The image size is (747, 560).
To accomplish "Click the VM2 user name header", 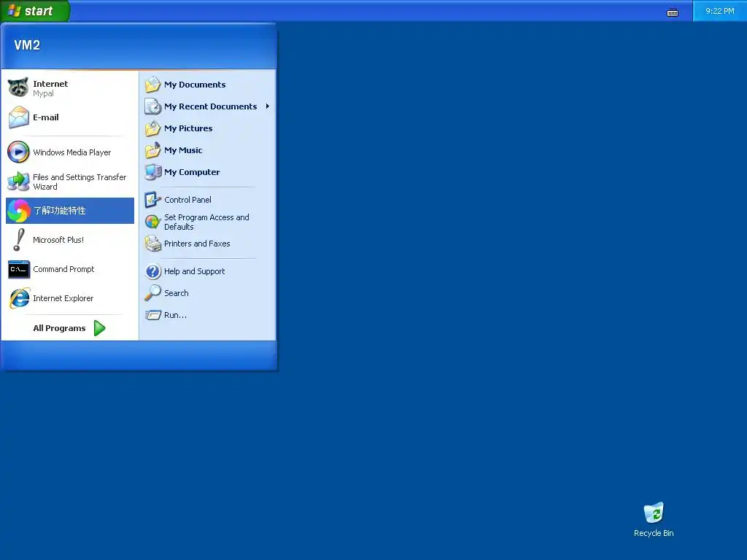I will [27, 45].
